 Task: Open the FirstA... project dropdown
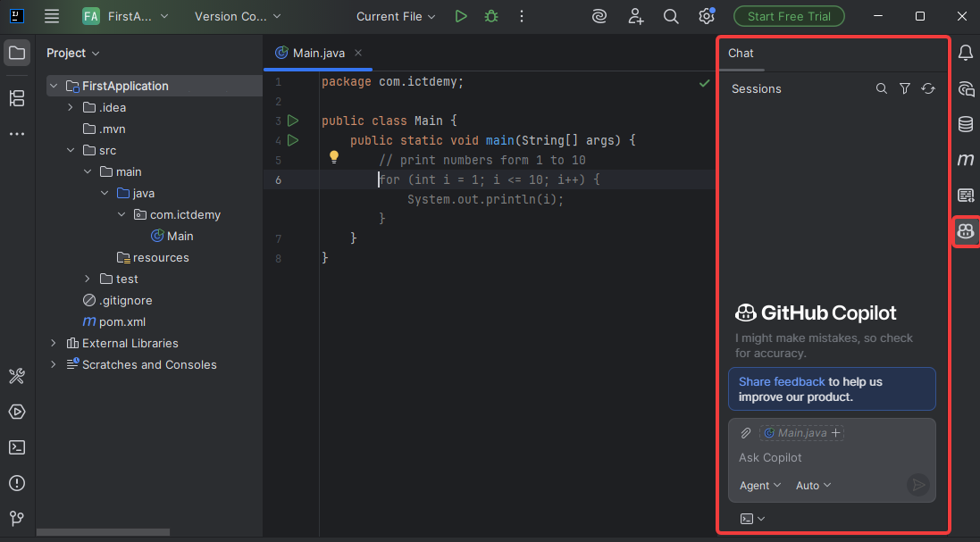pos(125,16)
